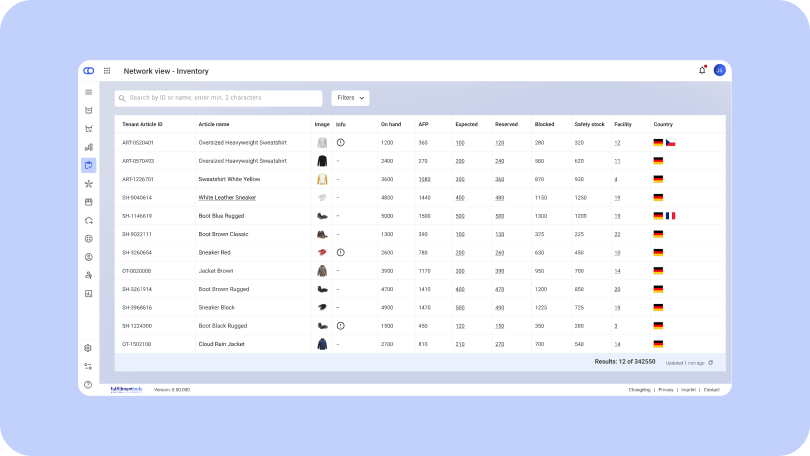Open the Jacket Brown product thumbnail
810x456 pixels.
click(322, 271)
